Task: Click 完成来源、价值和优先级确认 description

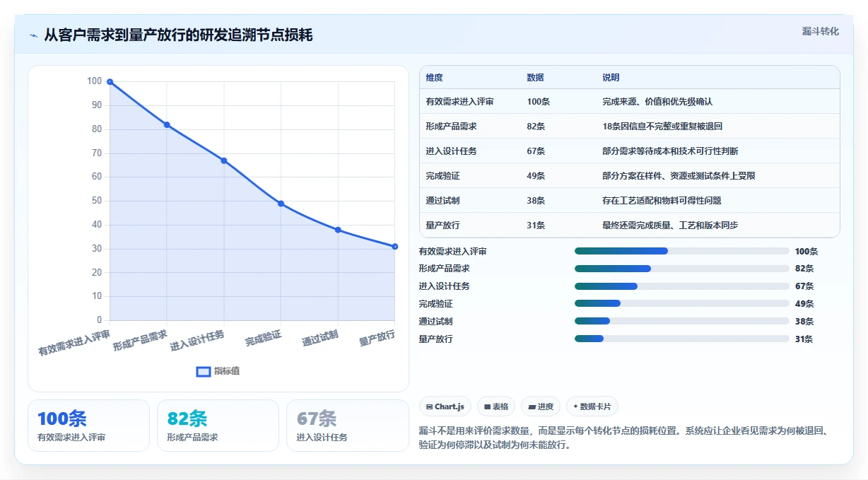Action: click(657, 102)
